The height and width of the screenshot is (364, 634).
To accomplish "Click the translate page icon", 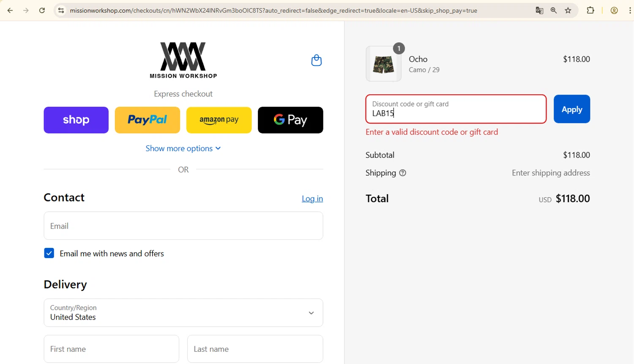I will point(539,11).
